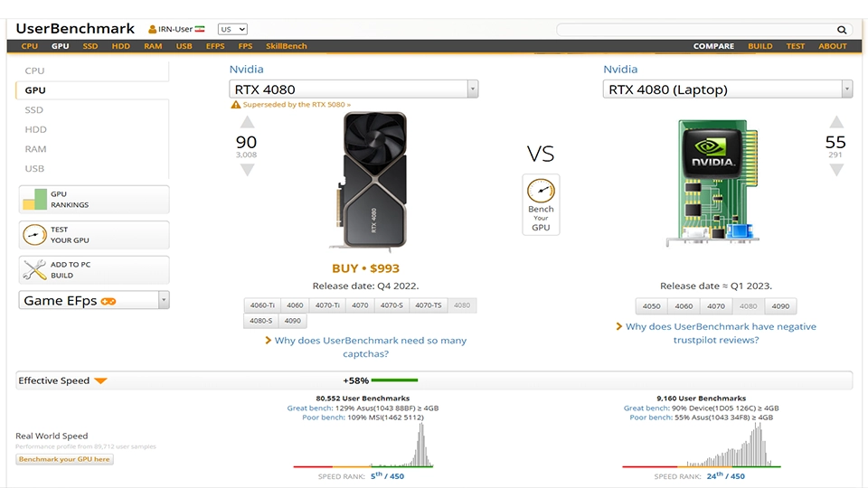Downvote the RTX 4080 Laptop card
Image resolution: width=868 pixels, height=488 pixels.
(x=836, y=169)
